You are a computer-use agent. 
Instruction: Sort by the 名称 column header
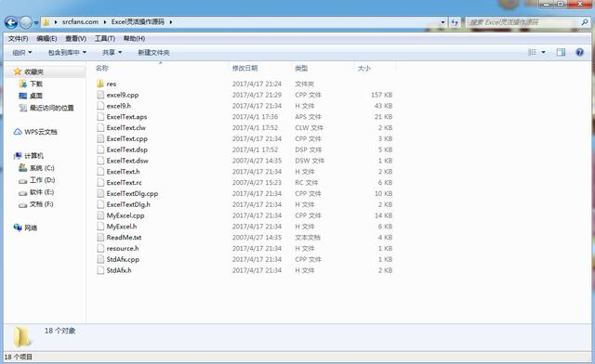101,69
